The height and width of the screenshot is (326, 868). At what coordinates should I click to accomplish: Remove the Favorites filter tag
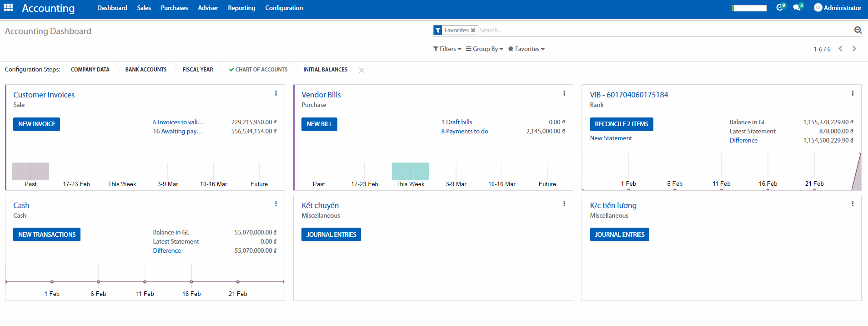click(473, 31)
